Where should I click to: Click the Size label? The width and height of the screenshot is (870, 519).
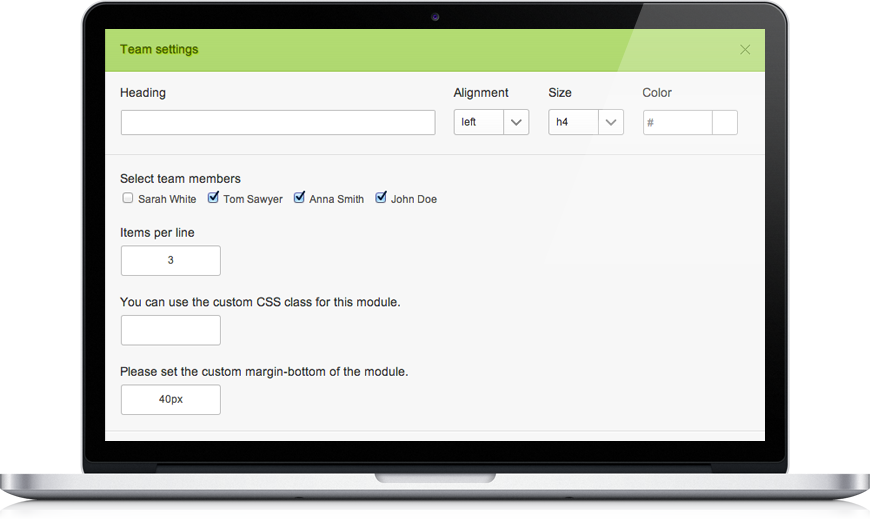coord(560,93)
